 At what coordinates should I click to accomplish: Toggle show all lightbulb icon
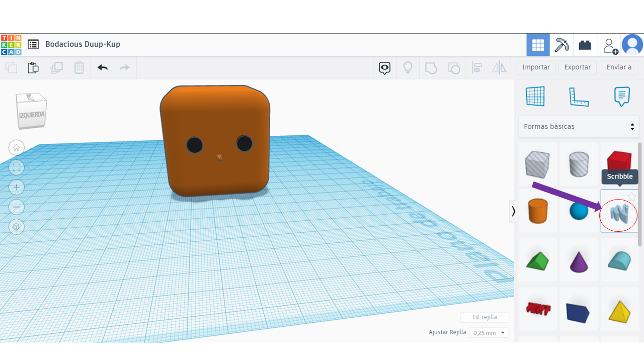[x=408, y=68]
